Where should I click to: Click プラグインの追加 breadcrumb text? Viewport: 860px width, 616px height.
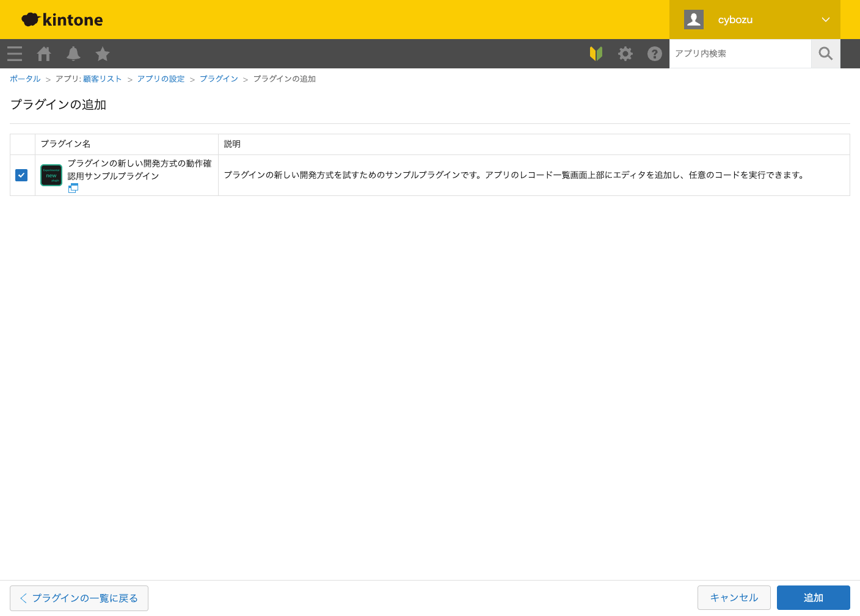pyautogui.click(x=285, y=79)
